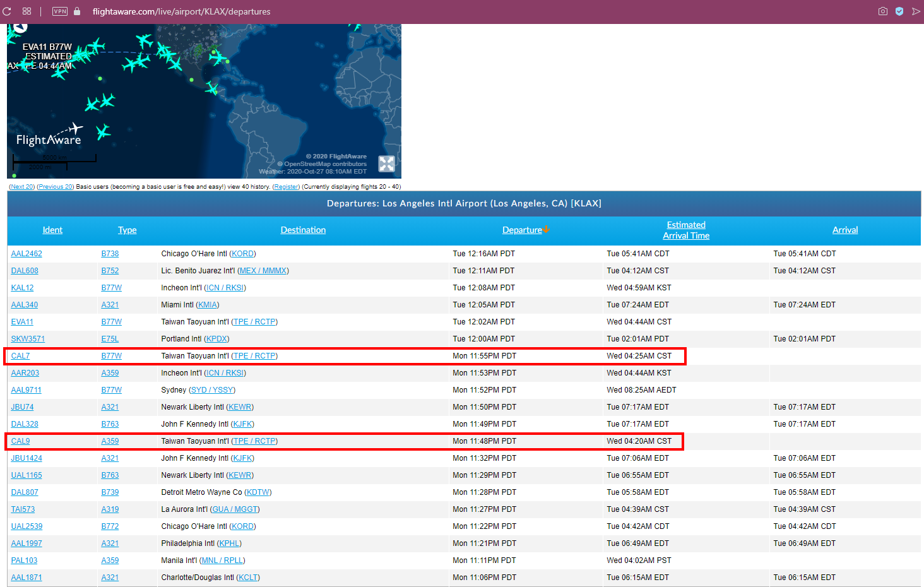This screenshot has width=924, height=587.
Task: Click B752 aircraft type for DAL608
Action: click(110, 271)
